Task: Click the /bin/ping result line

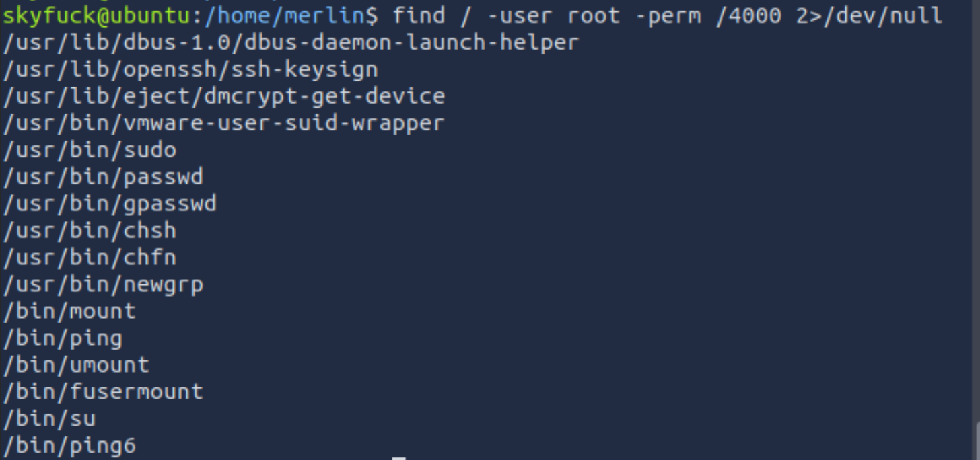Action: 63,338
